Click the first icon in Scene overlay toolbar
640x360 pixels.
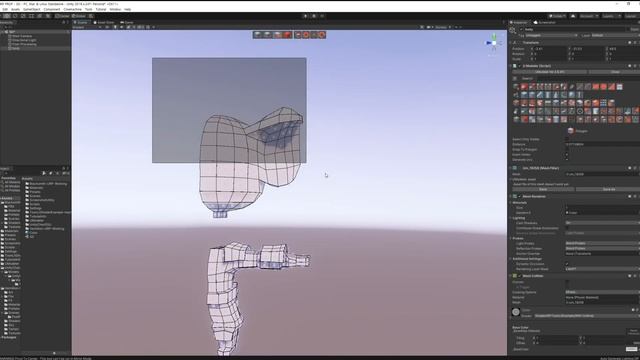point(258,35)
